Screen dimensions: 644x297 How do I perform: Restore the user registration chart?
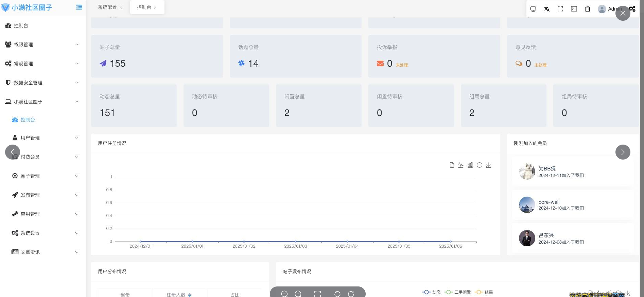coord(479,165)
